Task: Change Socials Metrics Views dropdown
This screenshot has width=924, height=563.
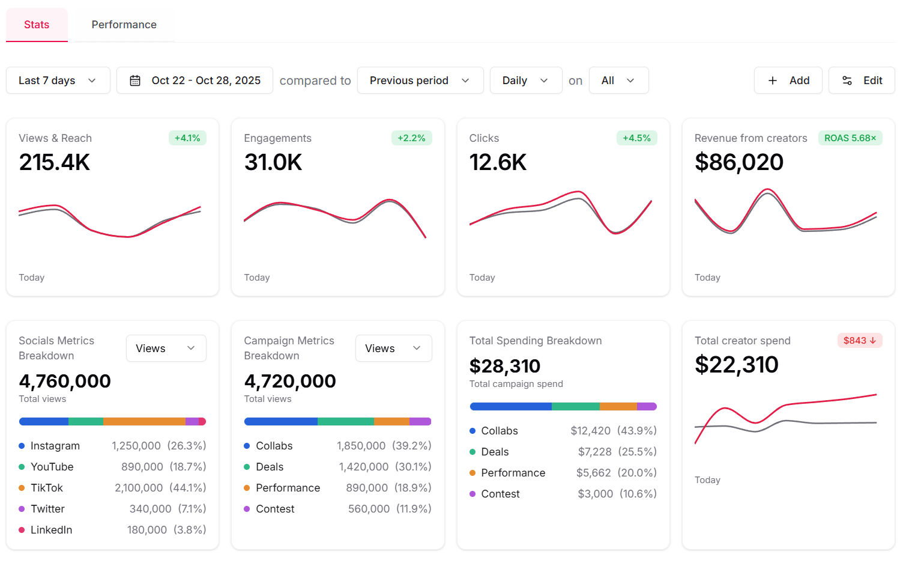Action: tap(166, 348)
